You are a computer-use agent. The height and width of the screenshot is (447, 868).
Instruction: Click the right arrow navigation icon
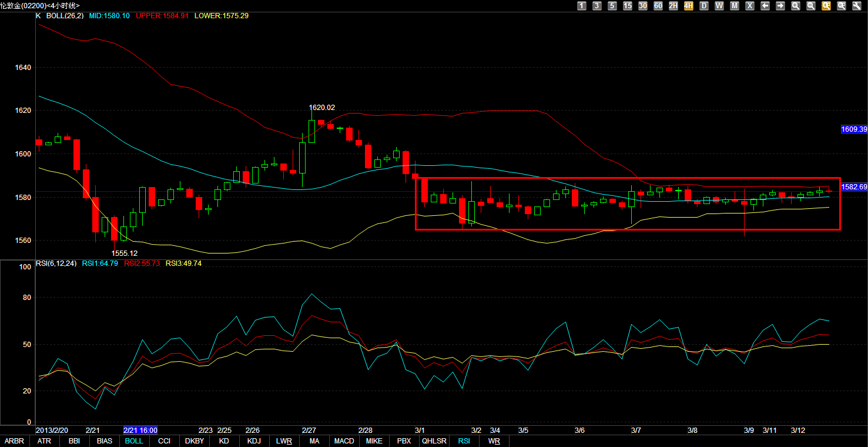[x=780, y=6]
